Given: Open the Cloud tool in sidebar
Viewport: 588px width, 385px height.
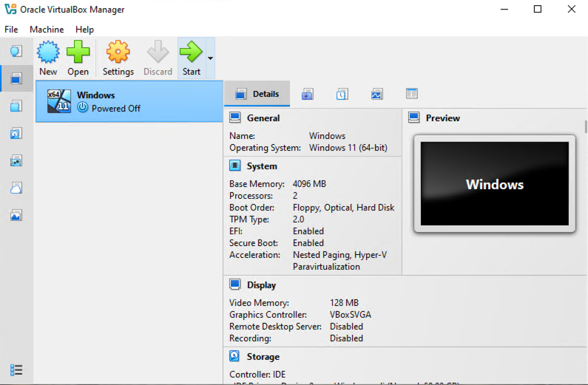Looking at the screenshot, I should tap(16, 188).
